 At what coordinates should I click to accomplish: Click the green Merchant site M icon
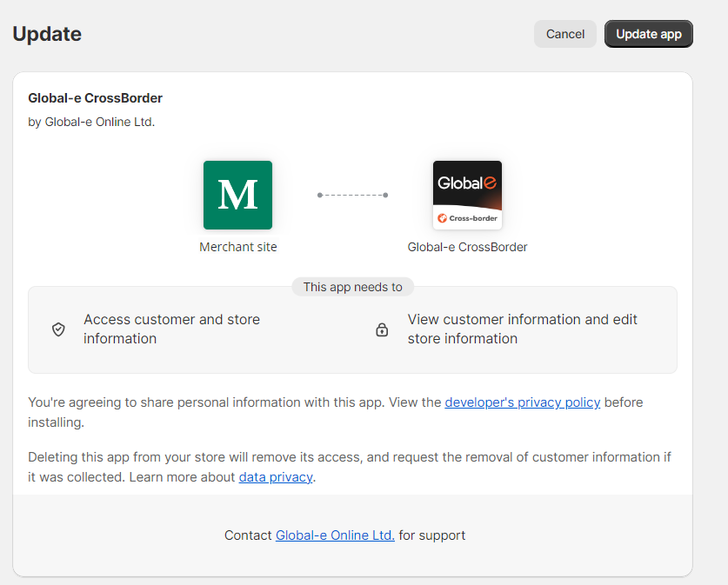[x=237, y=195]
